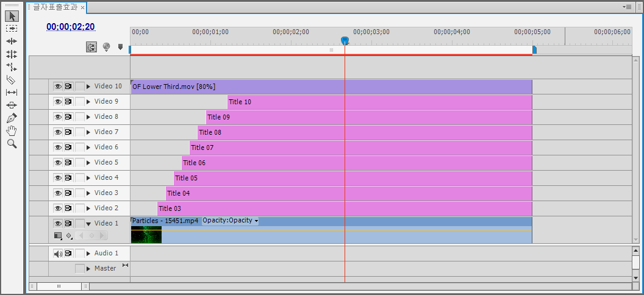The width and height of the screenshot is (644, 295).
Task: Click the Set unnumbered marker icon
Action: coord(120,47)
